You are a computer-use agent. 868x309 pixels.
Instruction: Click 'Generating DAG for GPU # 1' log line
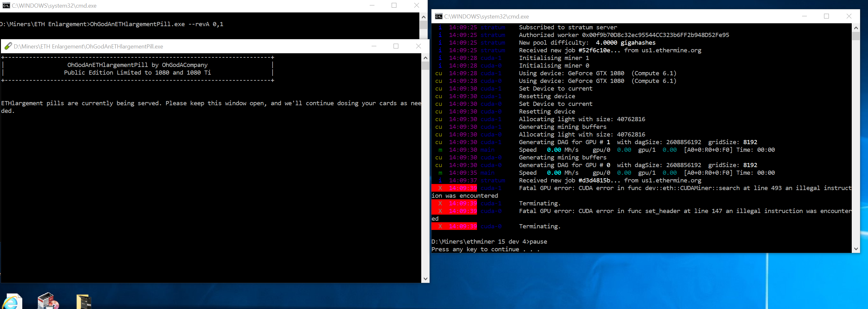coord(638,142)
